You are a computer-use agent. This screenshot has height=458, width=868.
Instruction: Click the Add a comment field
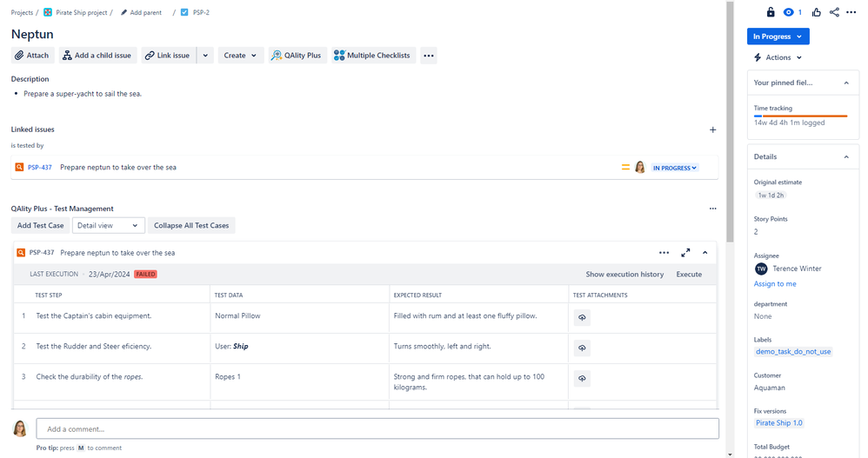click(377, 428)
